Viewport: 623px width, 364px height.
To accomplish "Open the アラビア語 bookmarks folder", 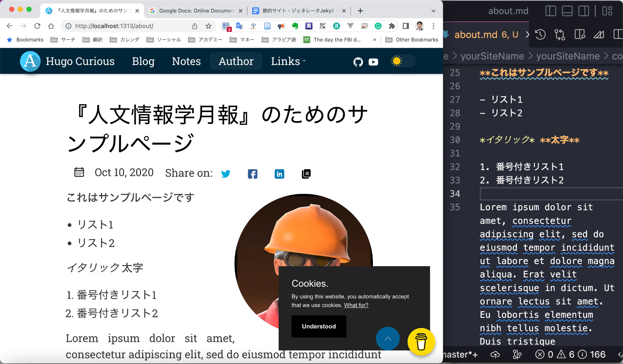I will [279, 39].
